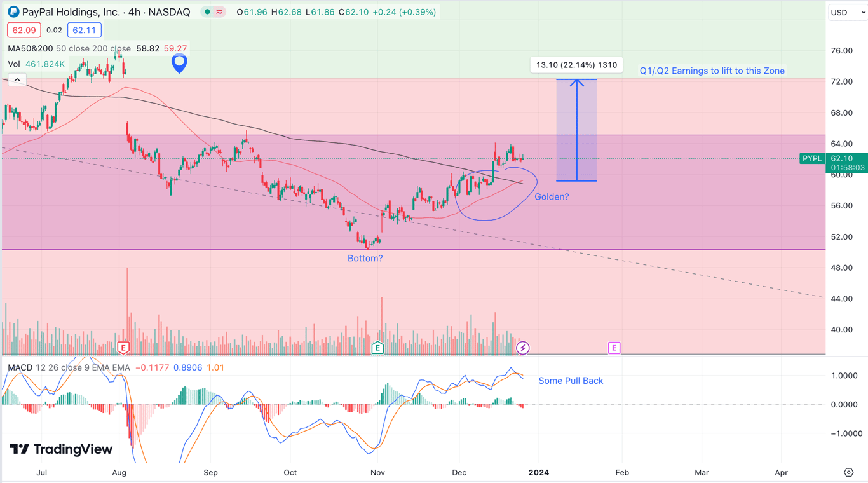Click the green market status dot

(207, 12)
